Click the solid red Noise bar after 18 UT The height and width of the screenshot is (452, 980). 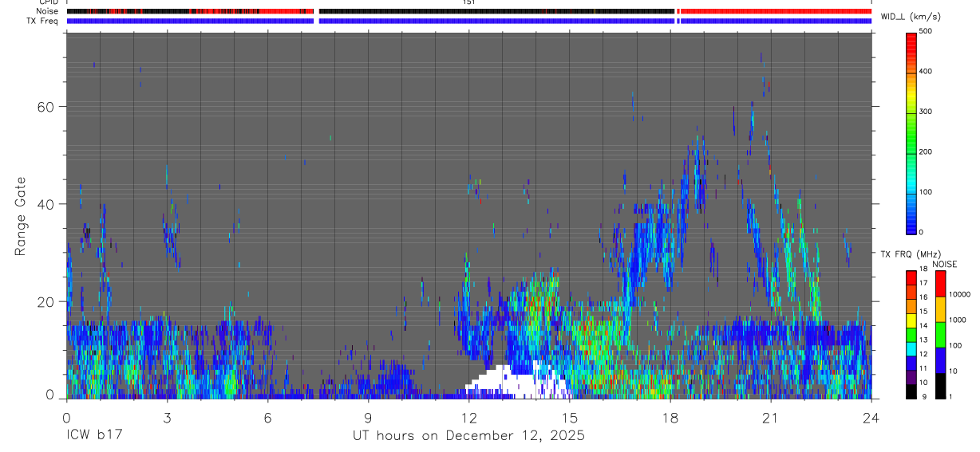776,12
